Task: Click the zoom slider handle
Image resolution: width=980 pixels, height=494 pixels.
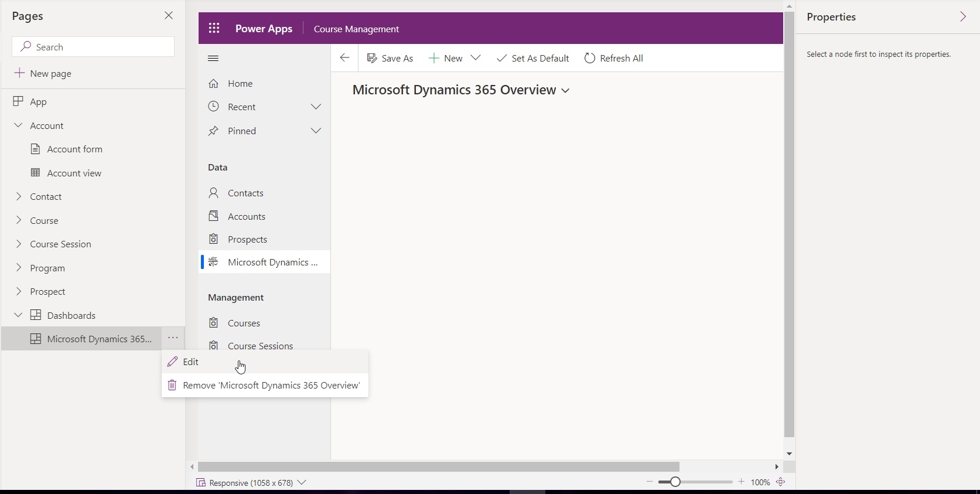Action: [x=675, y=482]
